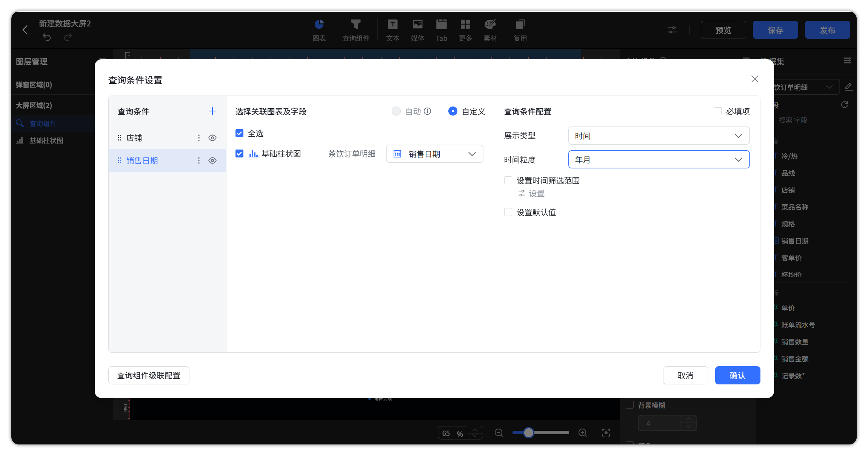Click the 查询组件级联配置 button
868x452 pixels.
[149, 375]
